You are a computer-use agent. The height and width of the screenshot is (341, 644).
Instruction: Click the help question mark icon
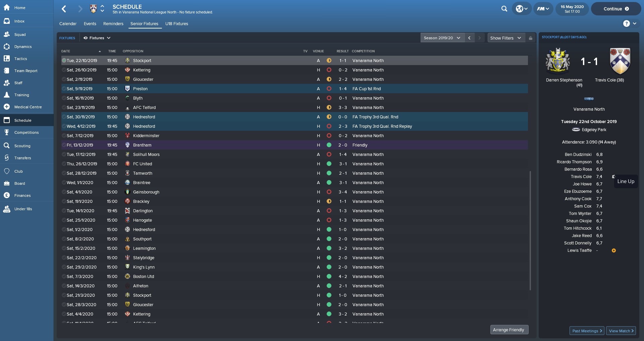point(626,23)
